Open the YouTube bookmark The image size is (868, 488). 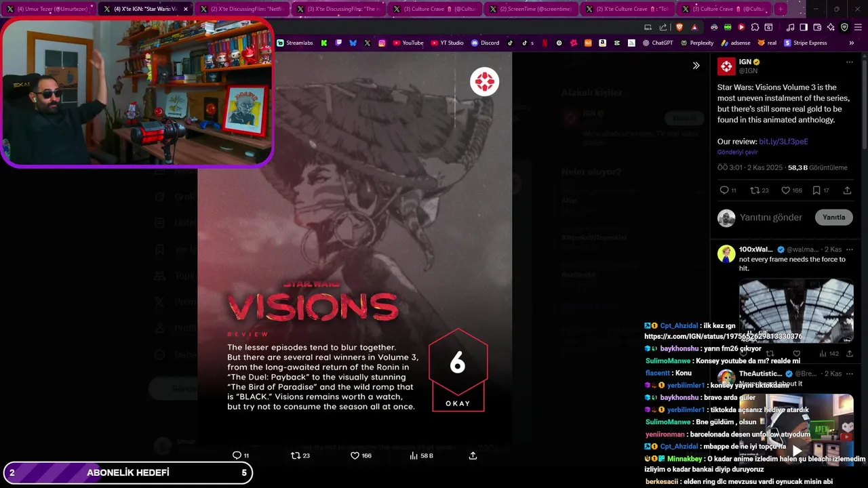pyautogui.click(x=408, y=43)
